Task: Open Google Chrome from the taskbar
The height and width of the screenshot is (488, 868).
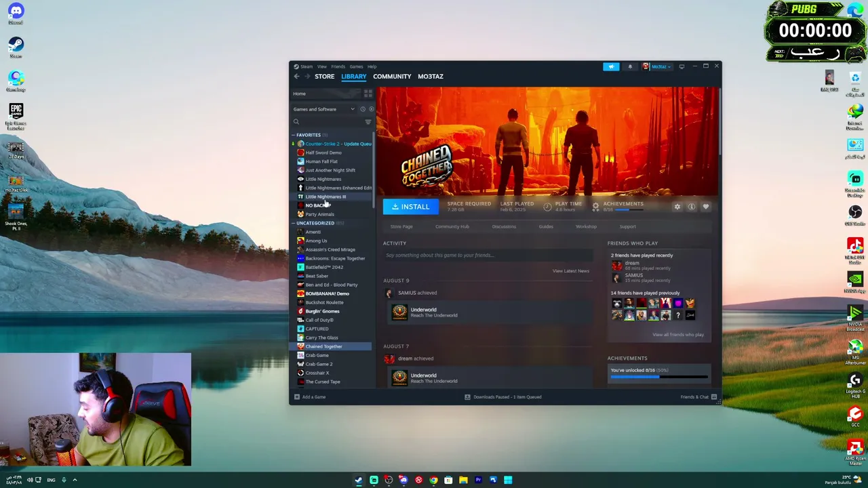Action: point(433,480)
